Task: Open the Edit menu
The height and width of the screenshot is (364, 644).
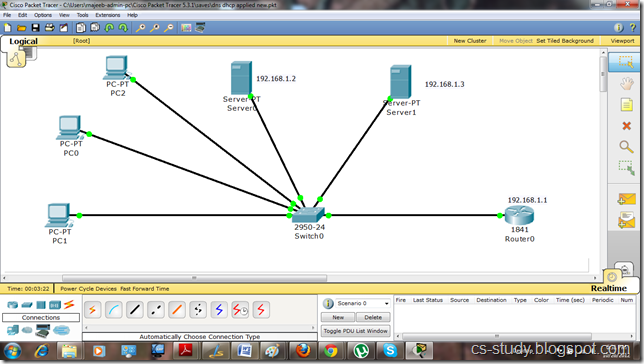Action: pyautogui.click(x=22, y=15)
